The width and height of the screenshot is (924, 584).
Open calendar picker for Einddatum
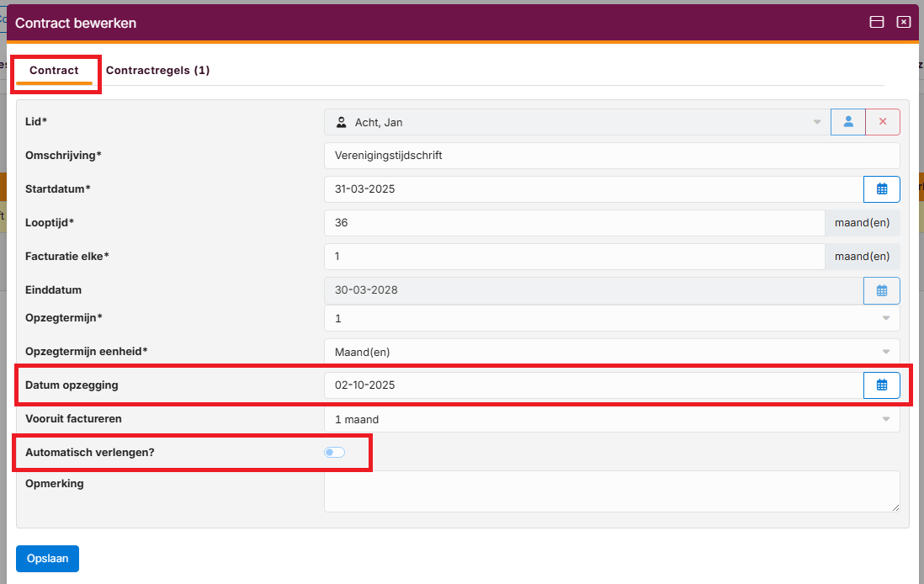(881, 290)
